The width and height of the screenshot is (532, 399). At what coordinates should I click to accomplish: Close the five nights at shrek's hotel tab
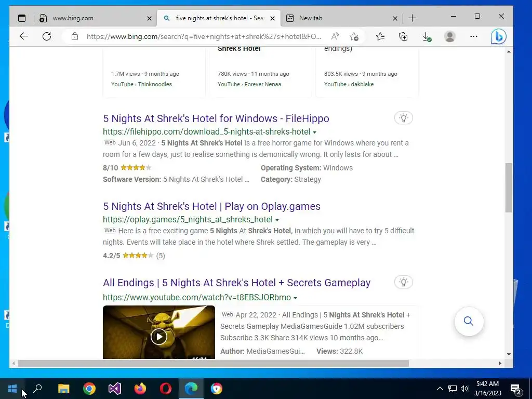click(272, 18)
